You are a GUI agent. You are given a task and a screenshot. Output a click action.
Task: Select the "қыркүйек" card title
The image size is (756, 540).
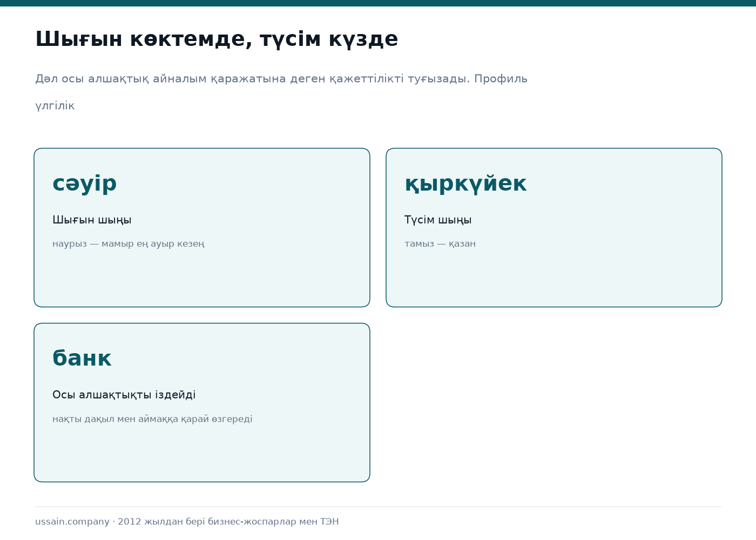point(465,184)
